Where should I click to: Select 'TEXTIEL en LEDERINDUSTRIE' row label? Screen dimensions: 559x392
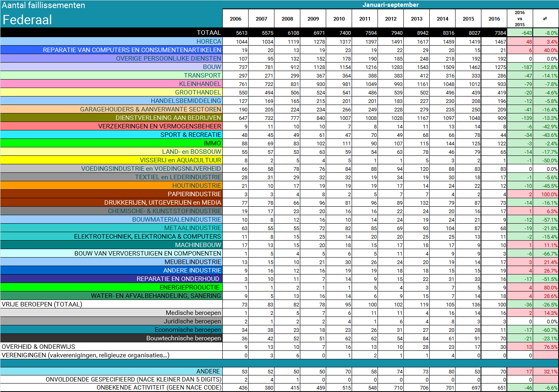pyautogui.click(x=178, y=177)
